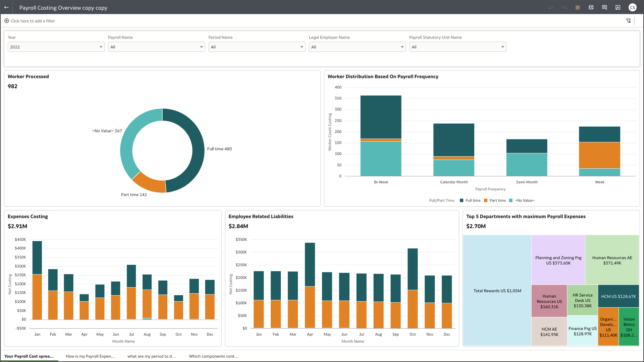Select the Total Rewards US treemap block
Screen dimensions: 644x362
coord(497,291)
